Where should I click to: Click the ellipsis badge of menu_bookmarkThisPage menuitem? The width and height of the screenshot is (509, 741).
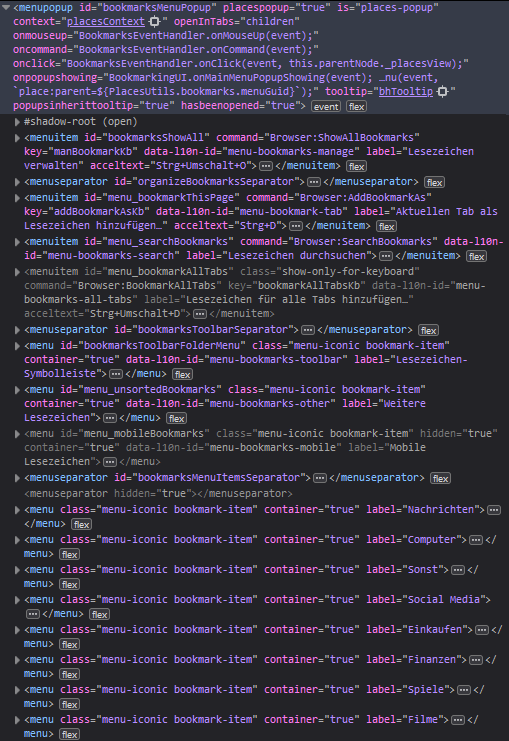click(x=296, y=226)
